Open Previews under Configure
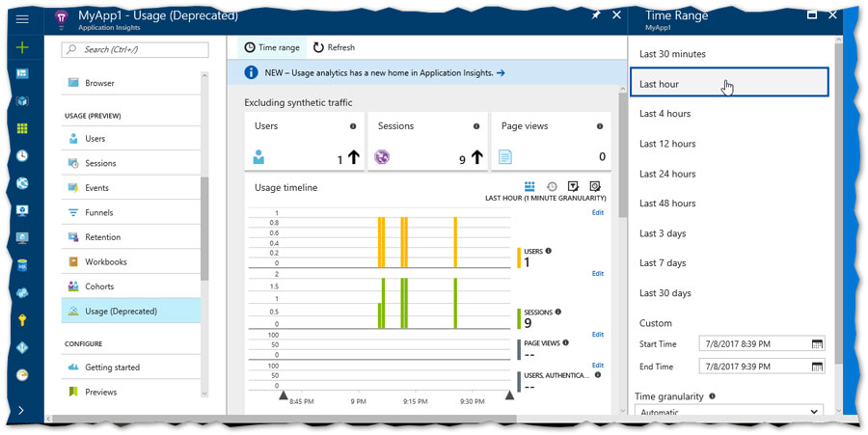This screenshot has height=435, width=868. (130, 392)
